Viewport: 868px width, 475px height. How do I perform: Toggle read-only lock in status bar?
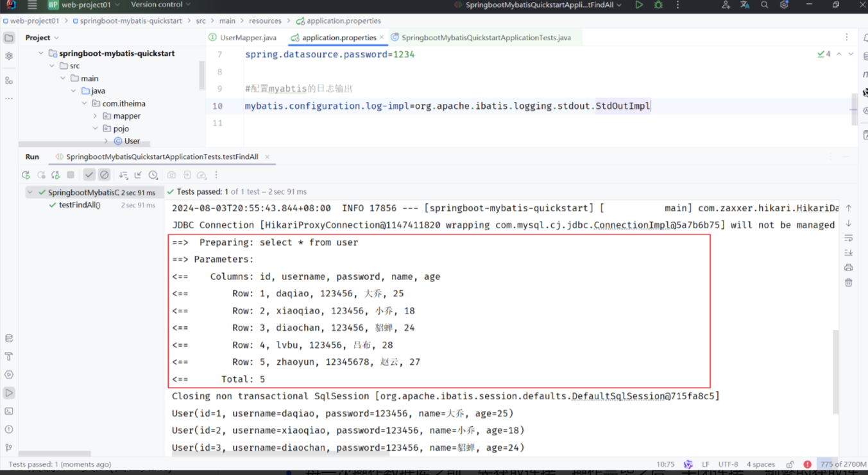click(790, 465)
